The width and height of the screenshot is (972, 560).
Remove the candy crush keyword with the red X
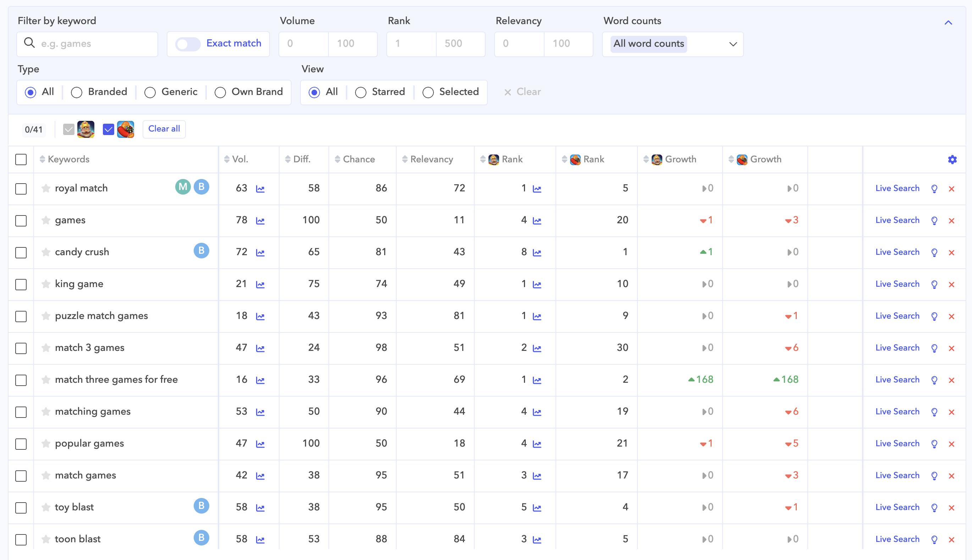tap(951, 252)
